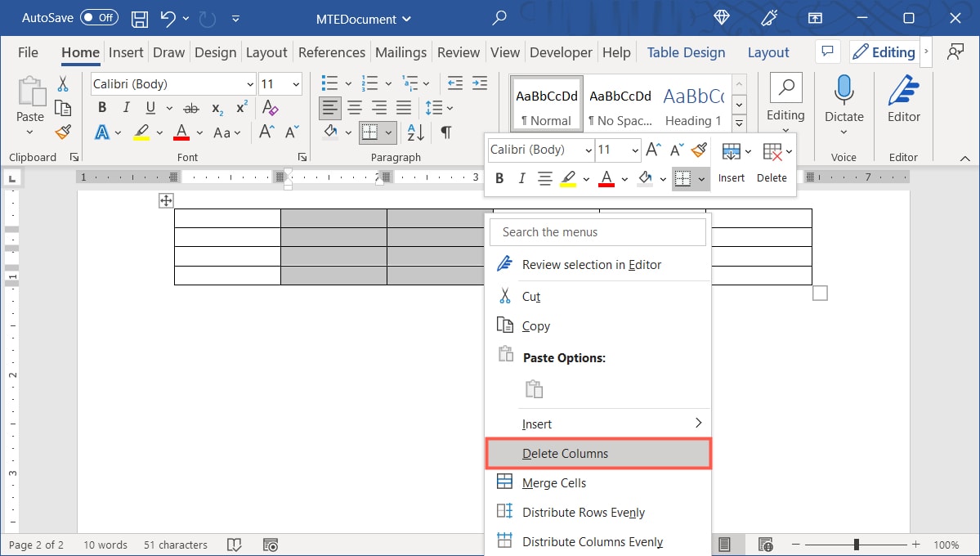Expand the Text Highlight Color options

159,132
